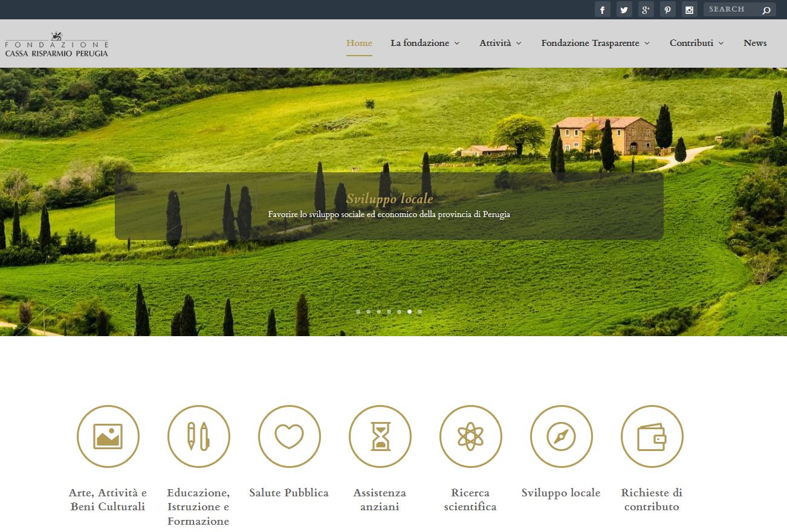The image size is (787, 532).
Task: Open the Twitter social link
Action: (624, 9)
